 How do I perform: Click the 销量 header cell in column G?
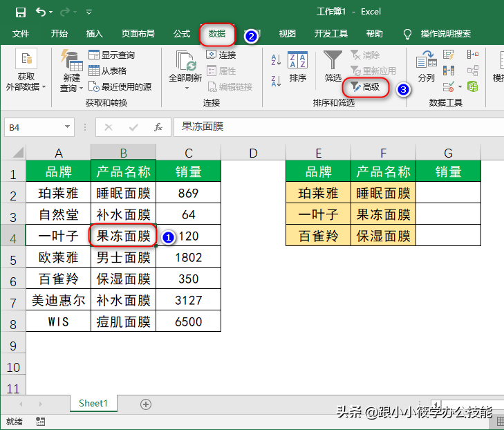(x=448, y=171)
